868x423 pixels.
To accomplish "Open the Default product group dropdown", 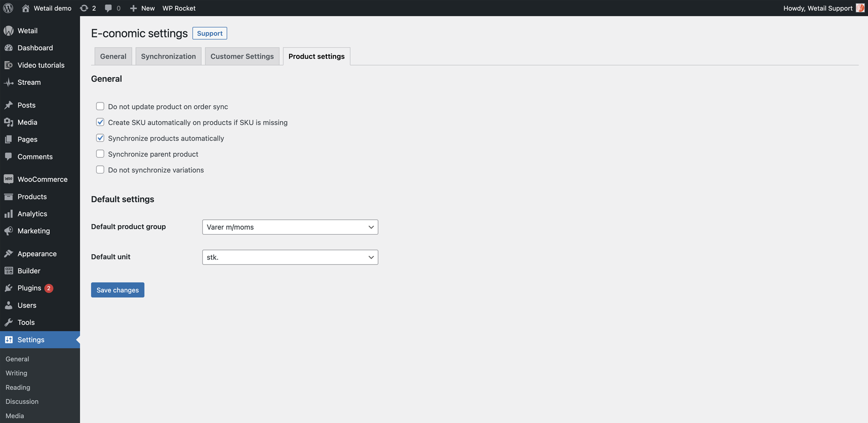I will tap(290, 227).
